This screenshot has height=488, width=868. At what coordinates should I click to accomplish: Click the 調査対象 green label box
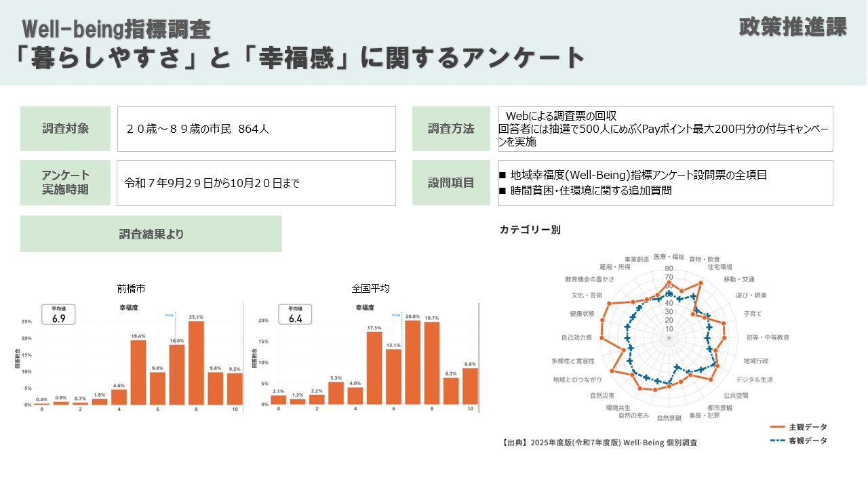click(65, 129)
